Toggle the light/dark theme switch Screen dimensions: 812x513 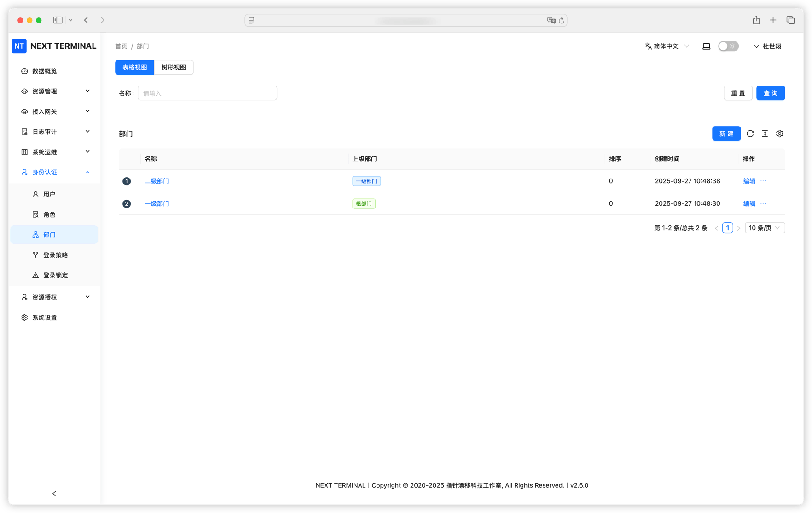pyautogui.click(x=728, y=46)
